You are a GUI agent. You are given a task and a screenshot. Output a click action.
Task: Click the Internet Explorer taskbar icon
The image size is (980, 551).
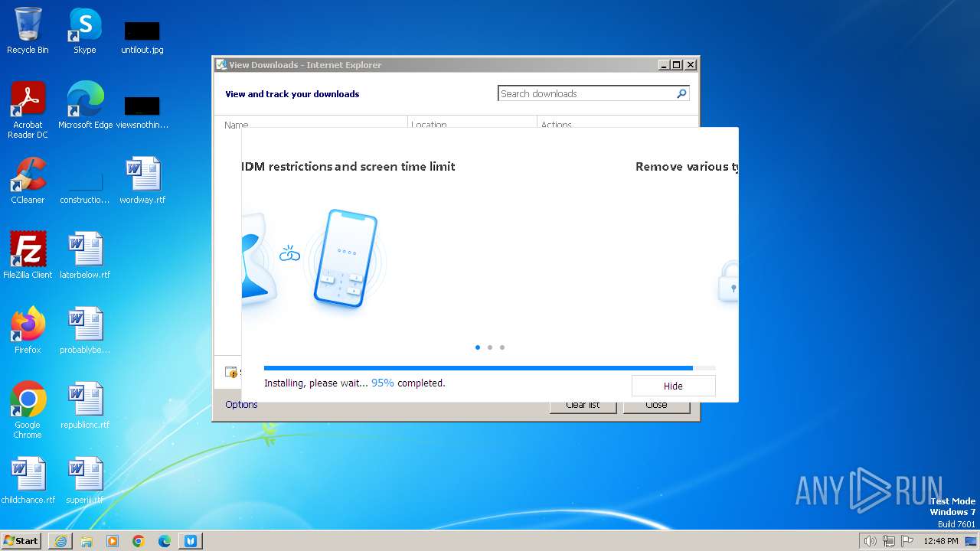coord(60,541)
